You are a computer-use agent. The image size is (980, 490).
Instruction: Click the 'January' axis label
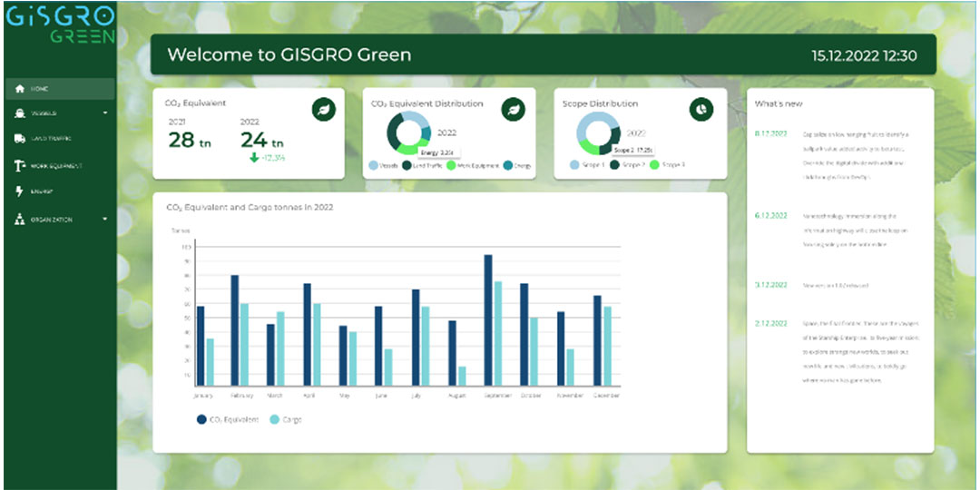pyautogui.click(x=204, y=396)
